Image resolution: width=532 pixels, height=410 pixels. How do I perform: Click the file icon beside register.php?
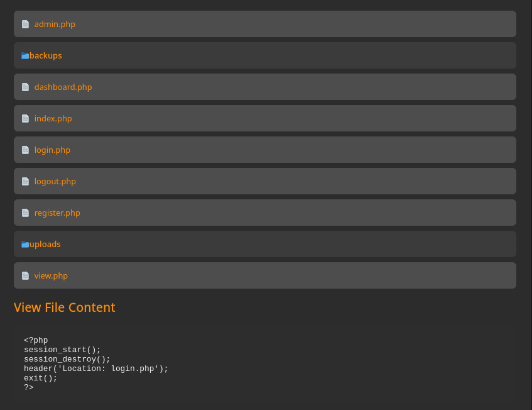coord(26,213)
